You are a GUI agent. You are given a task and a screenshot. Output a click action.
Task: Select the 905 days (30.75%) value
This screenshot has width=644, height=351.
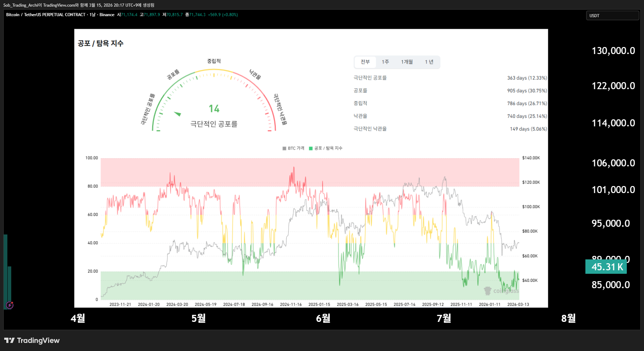click(527, 91)
